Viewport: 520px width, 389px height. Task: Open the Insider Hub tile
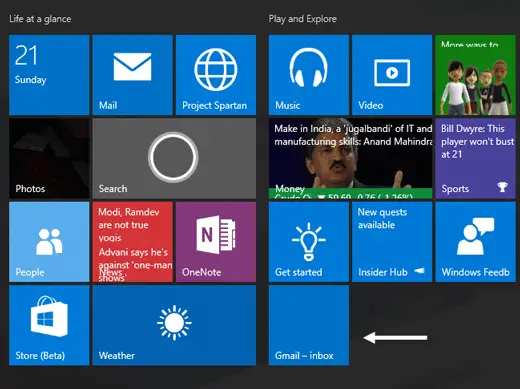coord(392,242)
